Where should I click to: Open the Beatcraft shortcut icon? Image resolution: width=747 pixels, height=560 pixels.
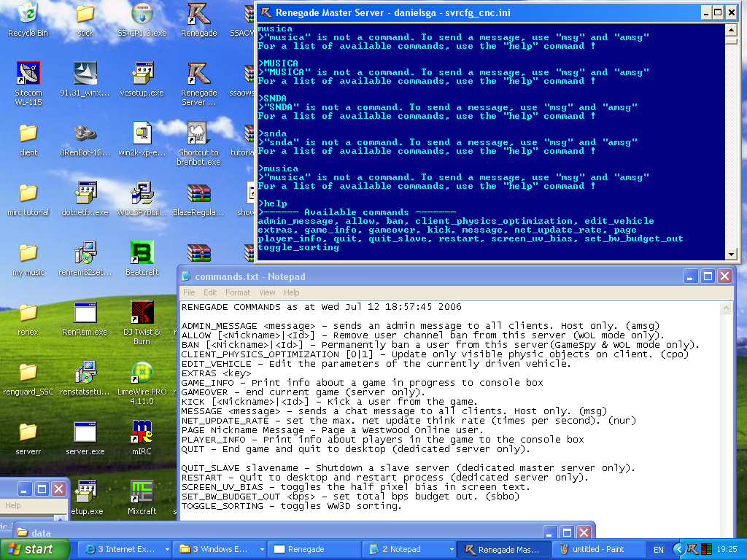142,254
